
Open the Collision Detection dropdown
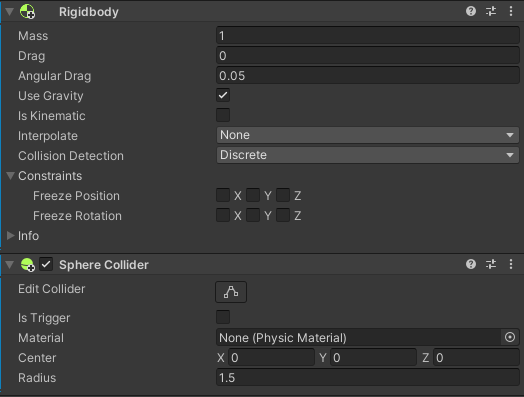click(x=368, y=155)
